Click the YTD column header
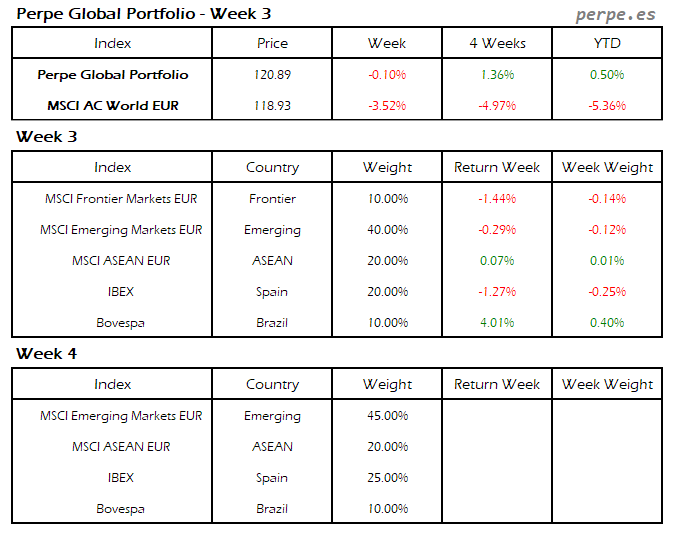Screen dimensions: 674x535 pos(607,43)
